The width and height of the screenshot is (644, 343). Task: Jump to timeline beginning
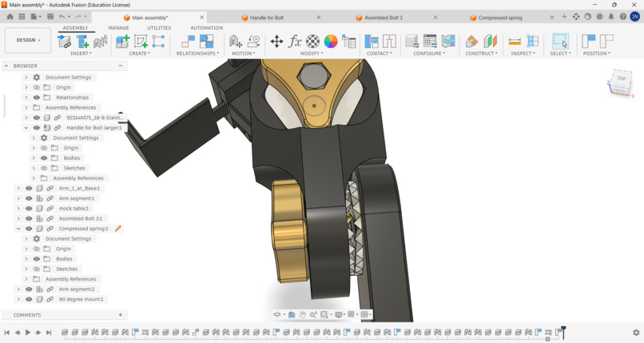(7, 333)
